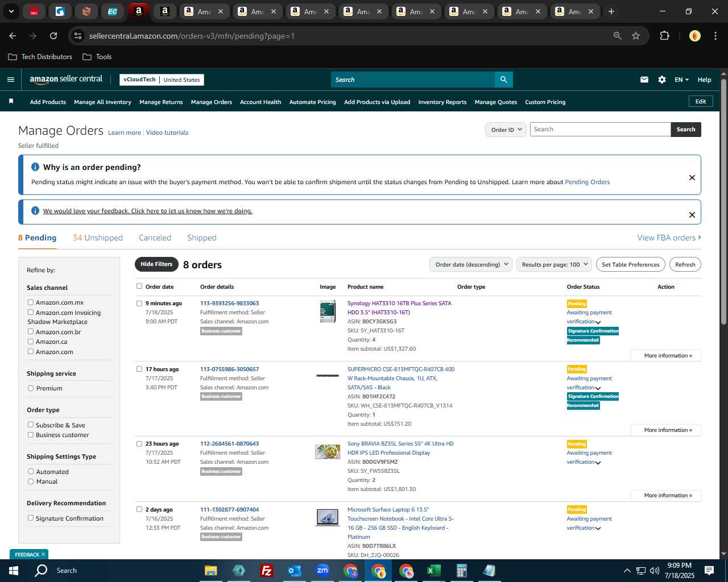Screen dimensions: 728x582
Task: Click the order search input field
Action: pos(600,130)
